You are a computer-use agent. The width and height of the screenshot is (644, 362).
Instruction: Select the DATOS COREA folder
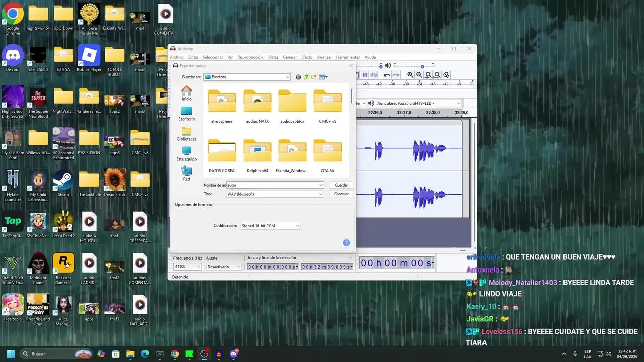tap(222, 156)
